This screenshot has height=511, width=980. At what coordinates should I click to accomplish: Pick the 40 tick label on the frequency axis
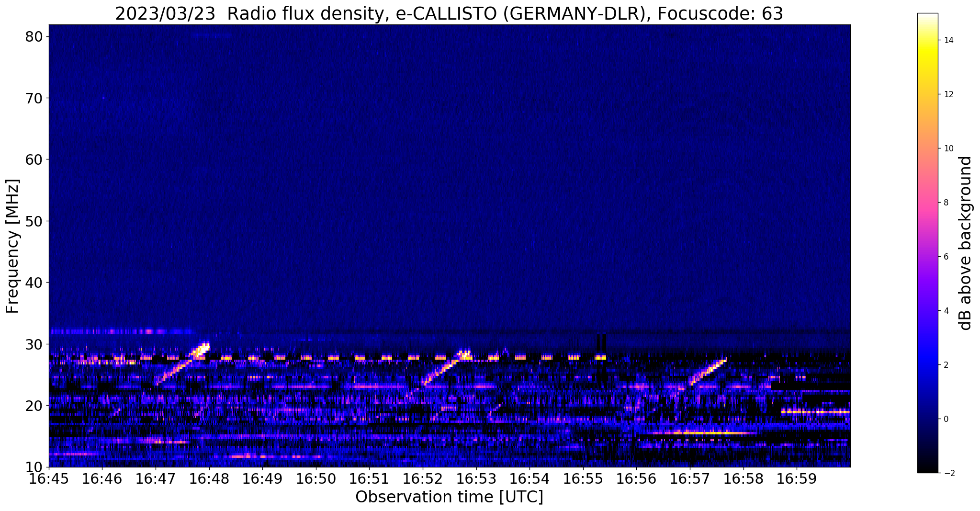click(x=34, y=283)
